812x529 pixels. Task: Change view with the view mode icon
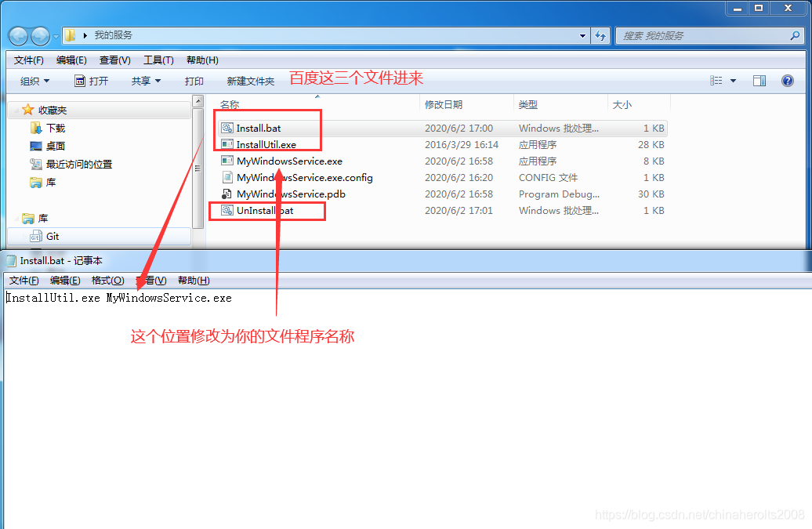tap(716, 81)
